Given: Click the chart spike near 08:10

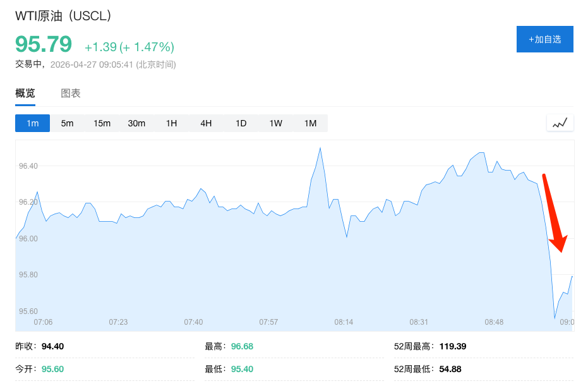Looking at the screenshot, I should click(x=320, y=148).
